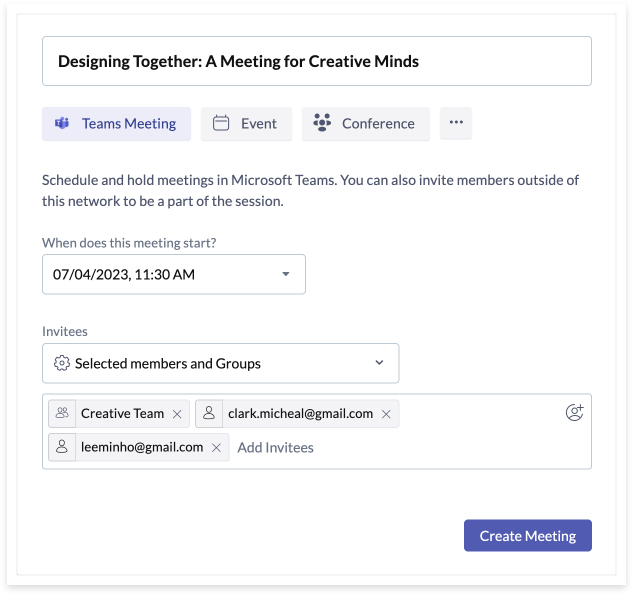This screenshot has height=595, width=633.
Task: Select the Conference tab
Action: 366,124
